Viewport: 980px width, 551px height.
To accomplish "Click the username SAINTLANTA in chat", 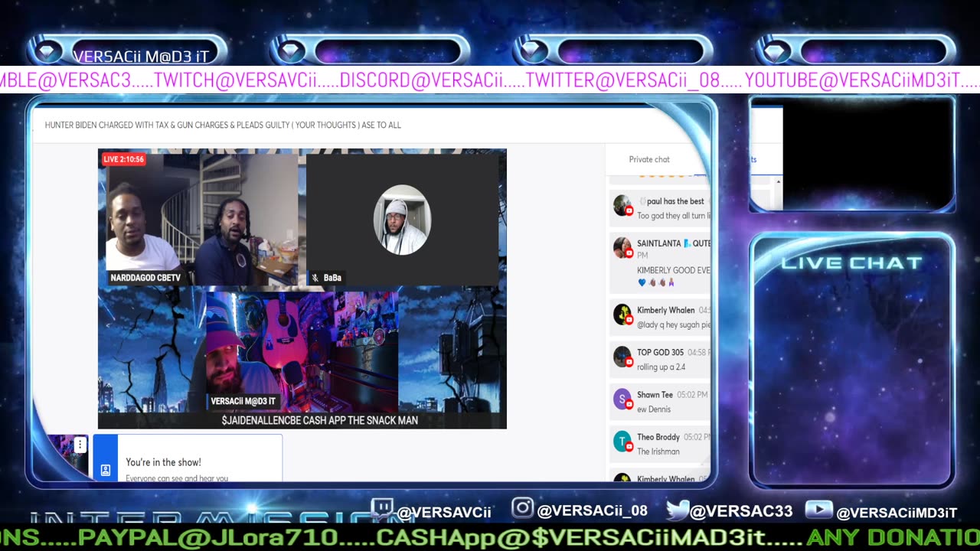I will pyautogui.click(x=658, y=243).
